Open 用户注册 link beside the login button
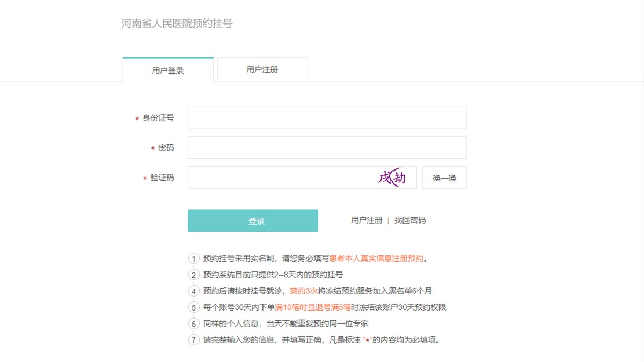The image size is (644, 362). coord(367,220)
